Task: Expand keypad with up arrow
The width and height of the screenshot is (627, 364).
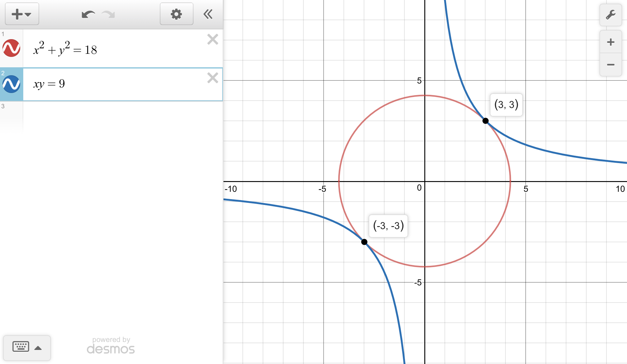Action: click(x=38, y=348)
